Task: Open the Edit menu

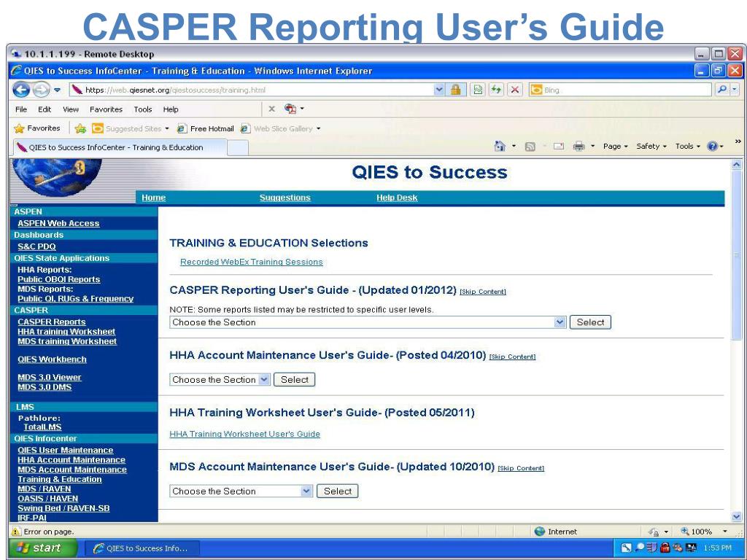Action: 44,109
